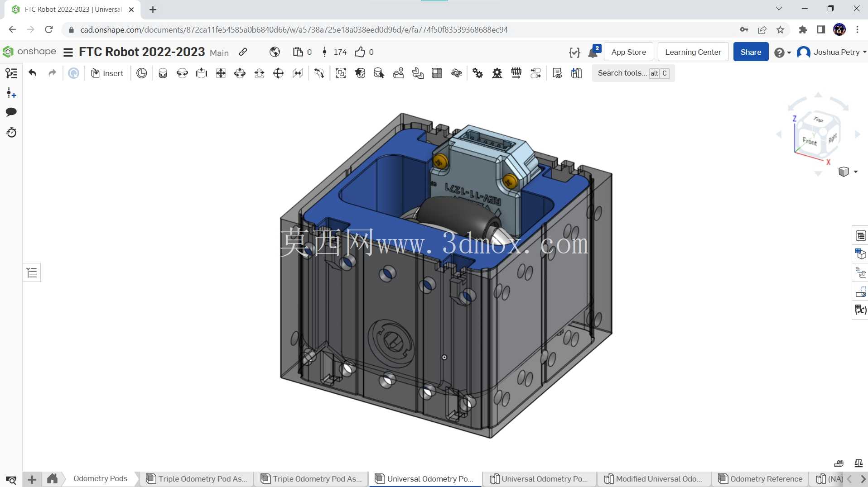868x487 pixels.
Task: Rotate view using right arrow of view cube
Action: click(858, 134)
